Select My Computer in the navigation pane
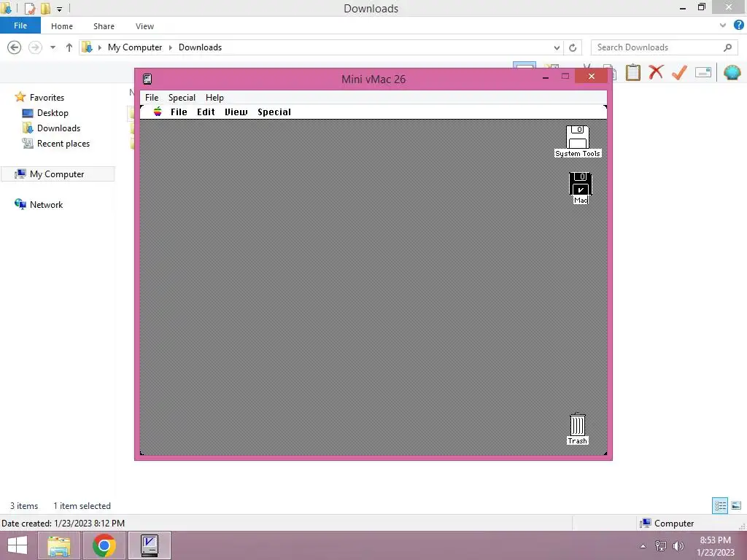 [57, 174]
